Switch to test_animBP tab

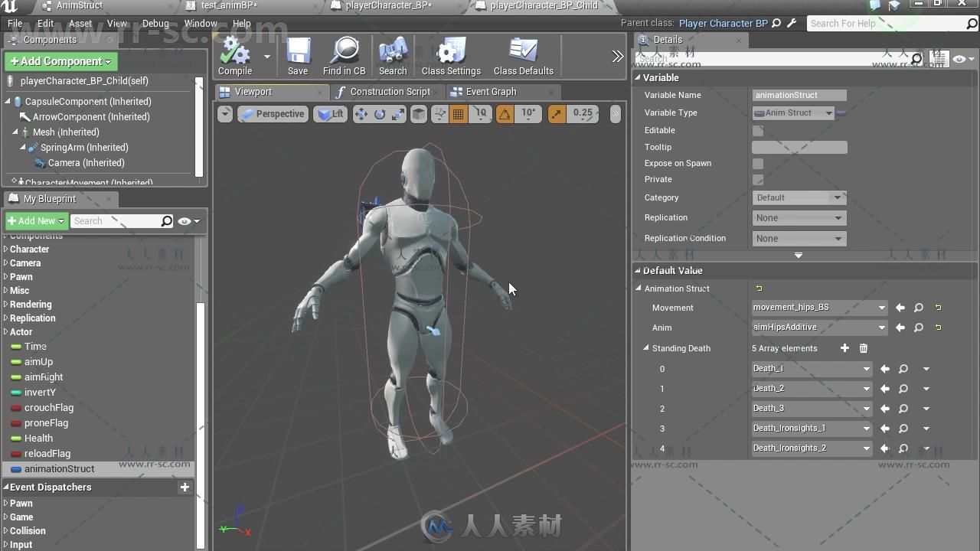tap(228, 5)
